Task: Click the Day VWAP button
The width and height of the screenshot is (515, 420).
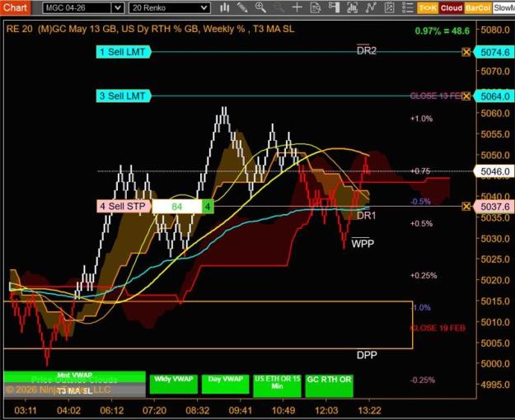Action: pos(225,384)
